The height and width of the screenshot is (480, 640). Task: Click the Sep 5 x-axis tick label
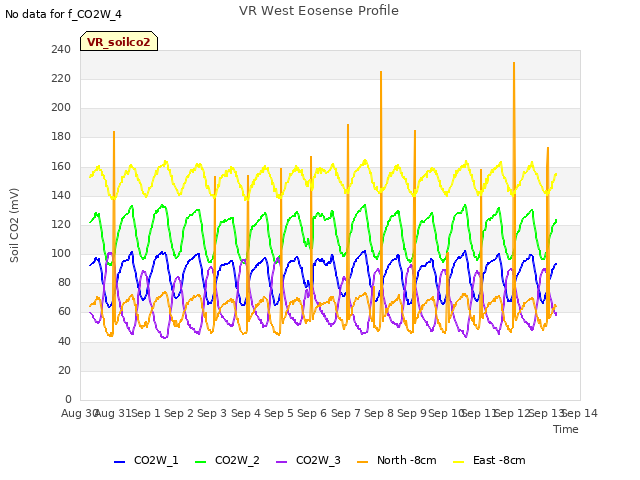click(x=279, y=413)
